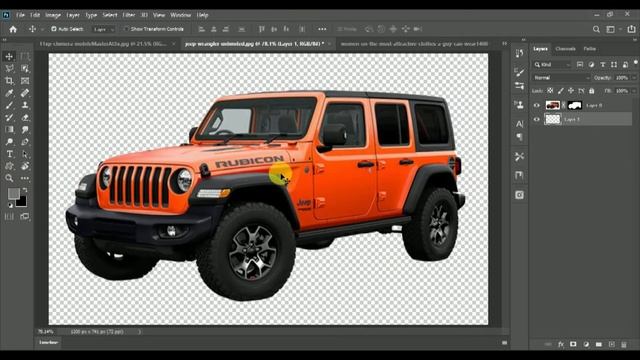The image size is (640, 360).
Task: Open the Edit Toolbar three-dots menu
Action: 25,178
